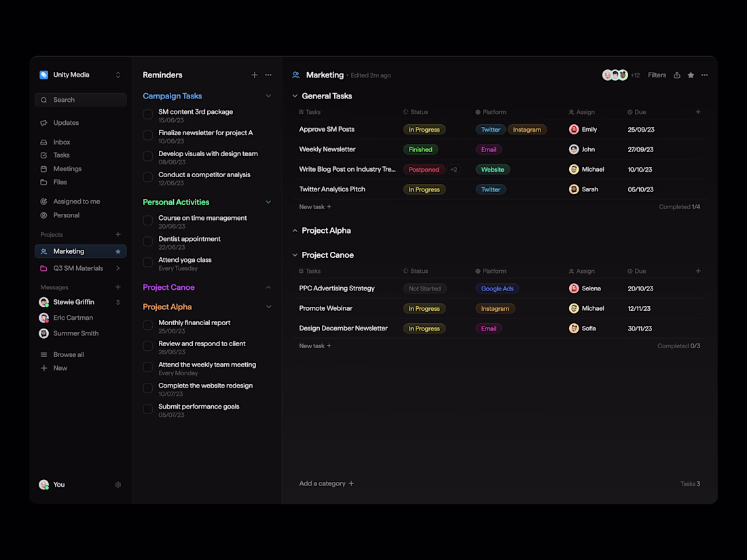Expand the Q3 SM Materials folder arrow
This screenshot has width=747, height=560.
pos(118,268)
